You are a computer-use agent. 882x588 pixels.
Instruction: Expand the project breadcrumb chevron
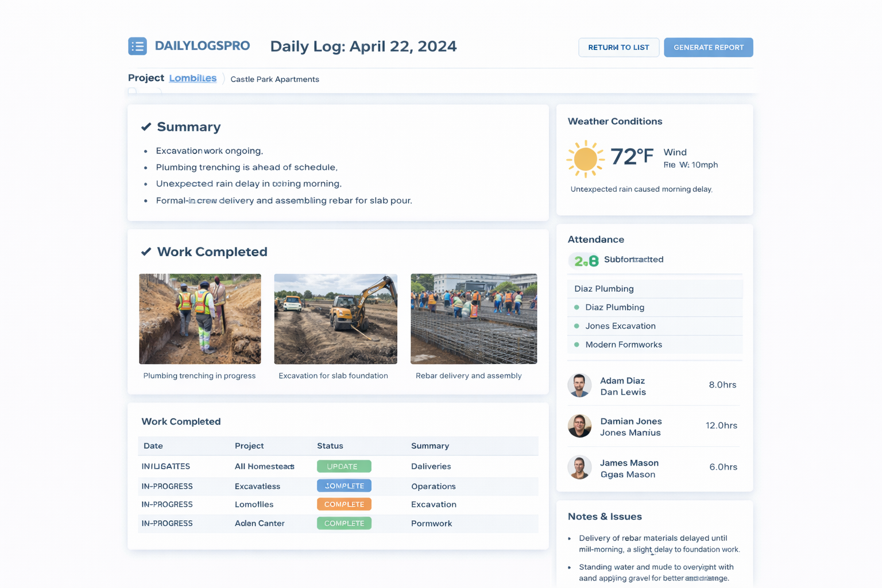click(x=224, y=79)
